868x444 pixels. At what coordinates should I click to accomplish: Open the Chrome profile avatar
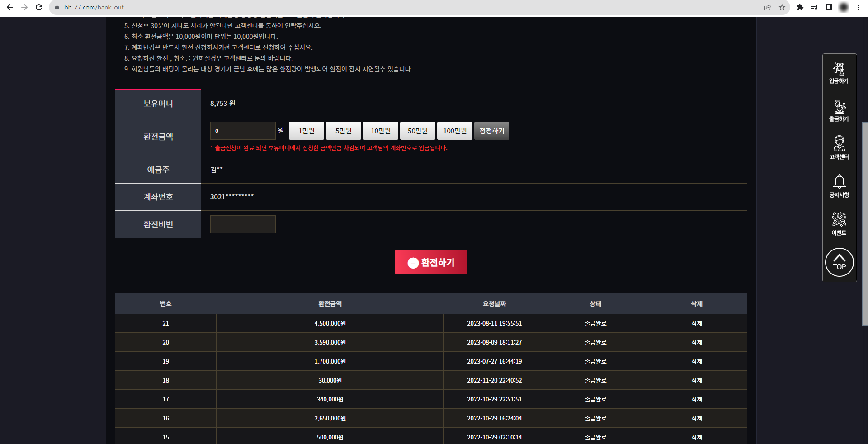point(844,7)
